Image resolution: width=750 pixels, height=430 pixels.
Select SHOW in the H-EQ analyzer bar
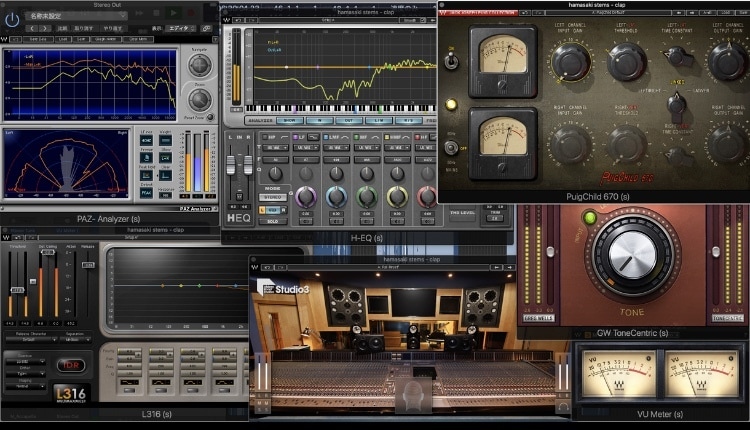(x=290, y=121)
